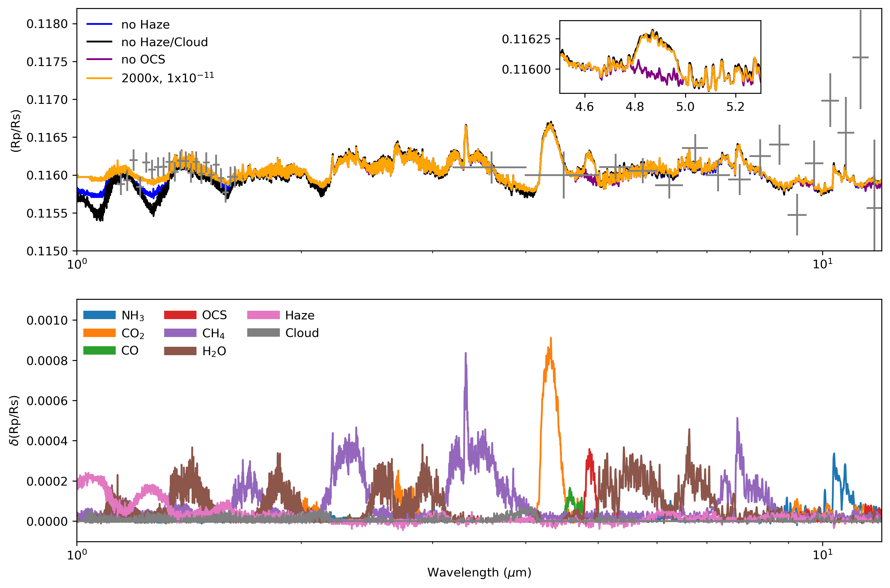
Task: Click the CH4 legend text
Action: [213, 334]
